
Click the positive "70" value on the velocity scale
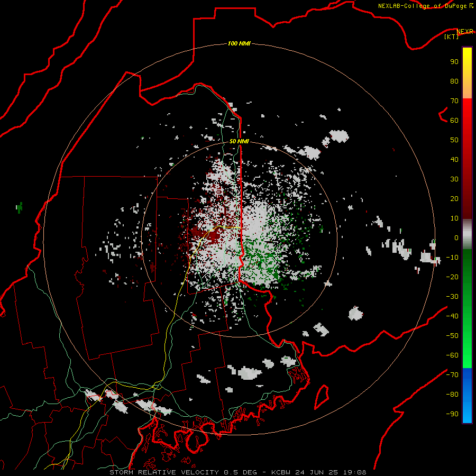(454, 101)
